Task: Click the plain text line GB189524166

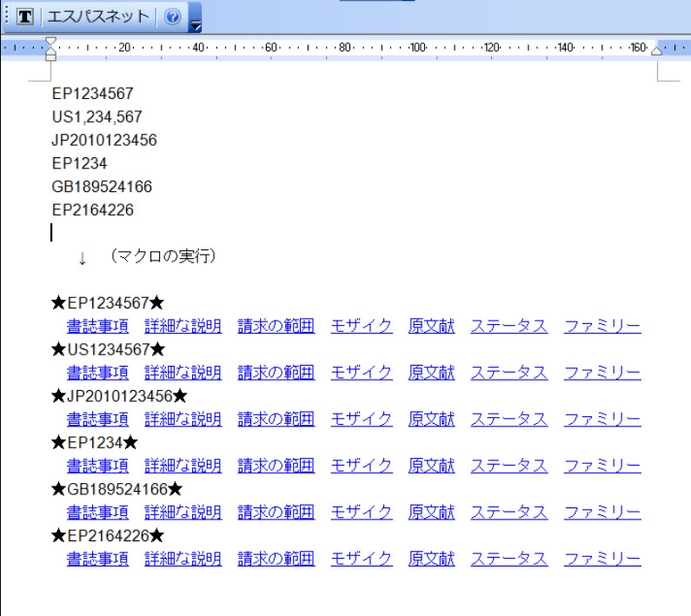Action: [102, 187]
